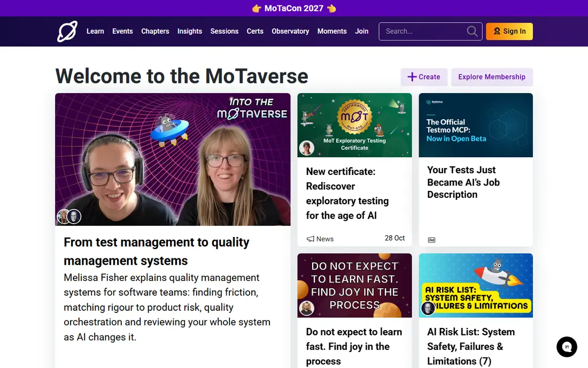588x368 pixels.
Task: Click Explore Membership button
Action: [x=492, y=77]
